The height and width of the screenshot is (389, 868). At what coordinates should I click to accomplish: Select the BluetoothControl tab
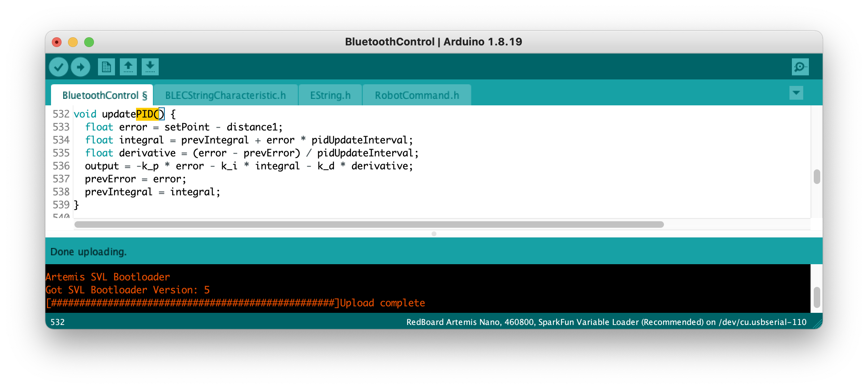click(x=102, y=95)
